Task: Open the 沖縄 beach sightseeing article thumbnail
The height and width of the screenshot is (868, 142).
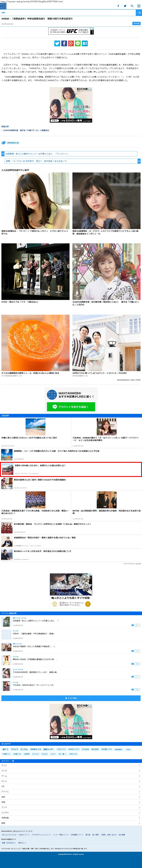Action: (35, 427)
